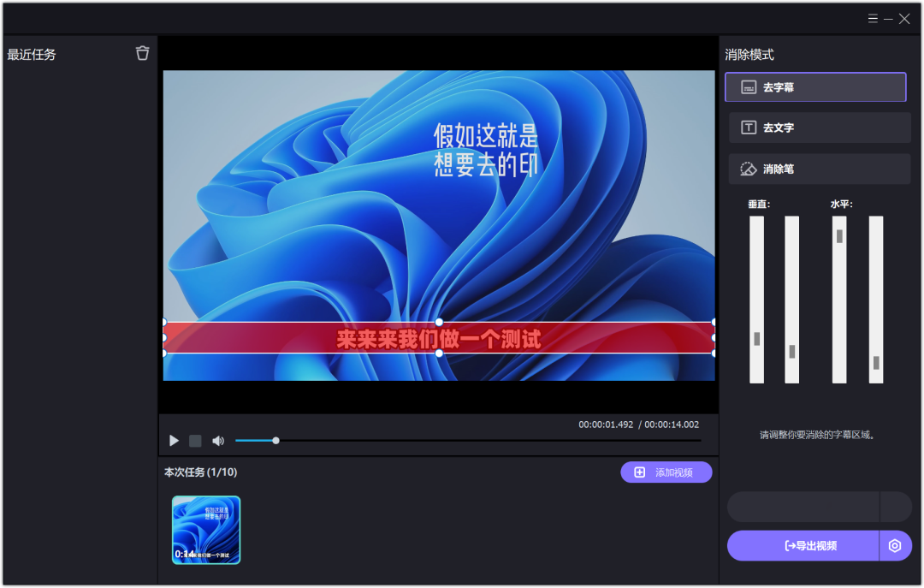Mute the volume speaker icon
The image size is (924, 588).
pos(218,441)
